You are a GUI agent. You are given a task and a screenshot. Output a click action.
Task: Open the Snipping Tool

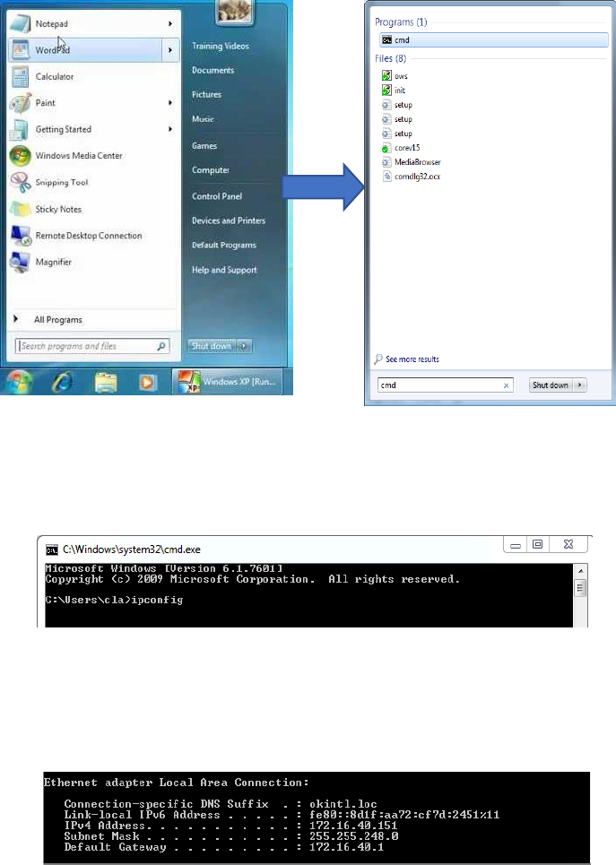point(62,183)
